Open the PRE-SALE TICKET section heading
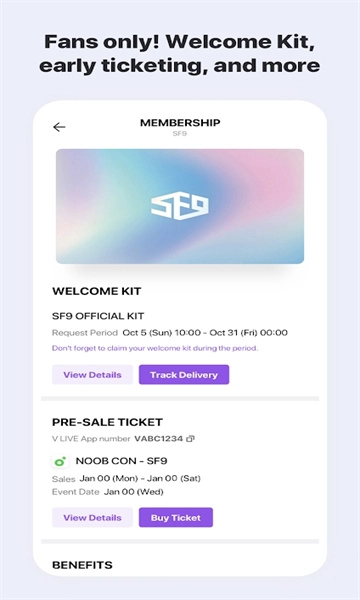 107,422
